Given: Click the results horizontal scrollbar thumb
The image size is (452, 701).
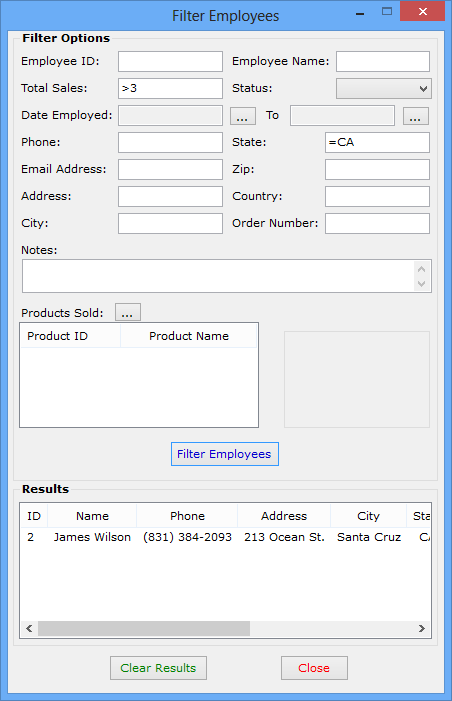Looking at the screenshot, I should tap(144, 629).
